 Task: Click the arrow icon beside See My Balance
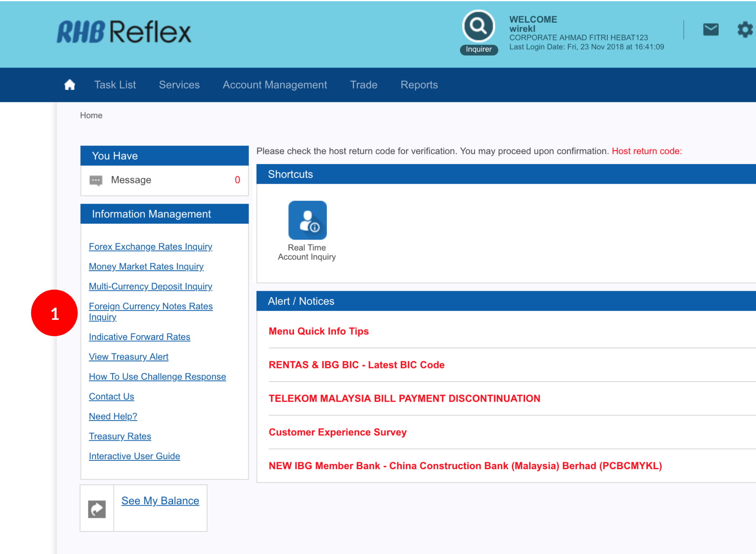(x=97, y=509)
